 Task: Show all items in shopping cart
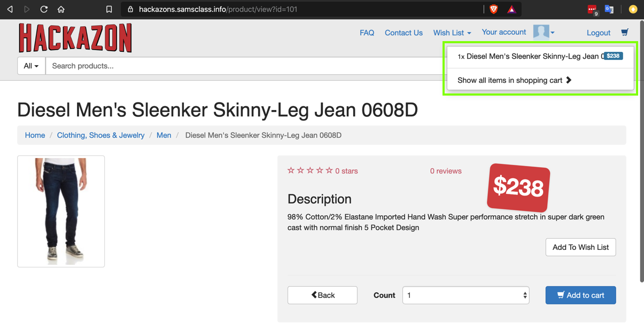(x=515, y=80)
